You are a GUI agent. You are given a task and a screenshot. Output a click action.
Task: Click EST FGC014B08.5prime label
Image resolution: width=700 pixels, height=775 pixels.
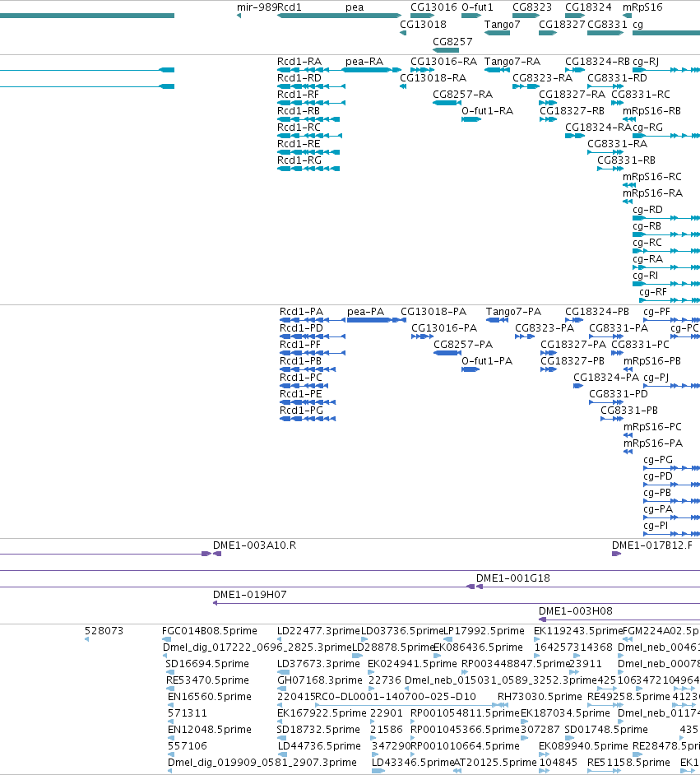(210, 631)
